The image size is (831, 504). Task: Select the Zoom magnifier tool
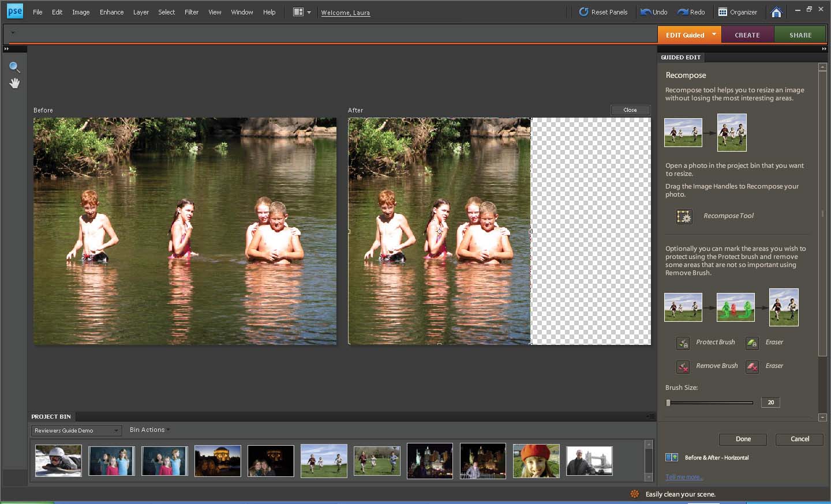point(14,67)
